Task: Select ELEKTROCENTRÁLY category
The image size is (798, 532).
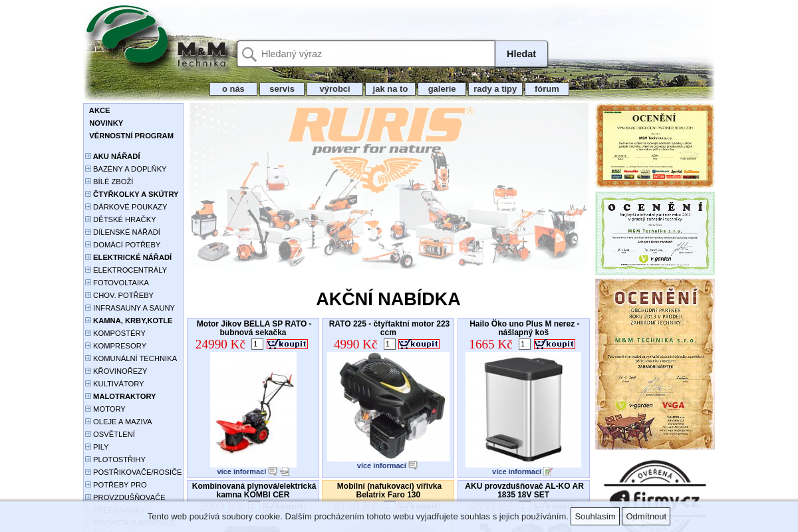Action: coord(130,270)
